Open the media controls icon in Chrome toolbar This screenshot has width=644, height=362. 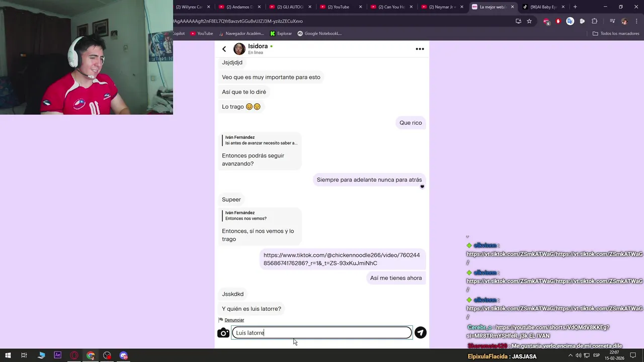(x=612, y=21)
